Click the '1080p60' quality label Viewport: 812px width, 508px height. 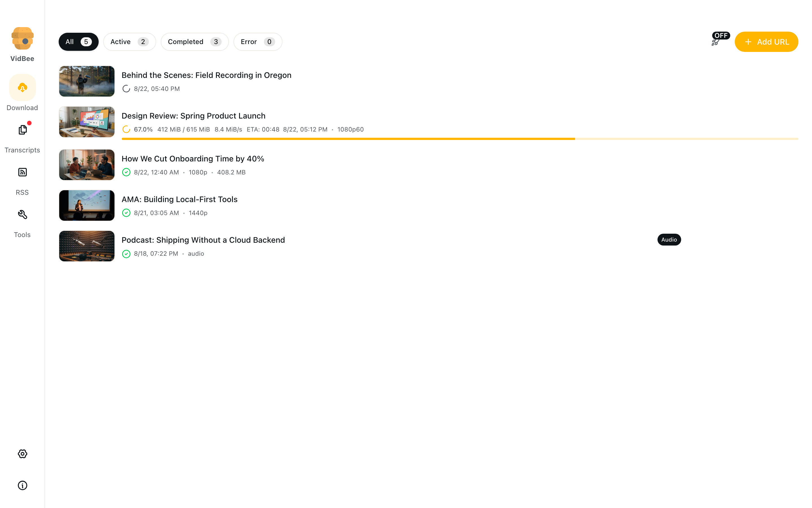click(350, 129)
